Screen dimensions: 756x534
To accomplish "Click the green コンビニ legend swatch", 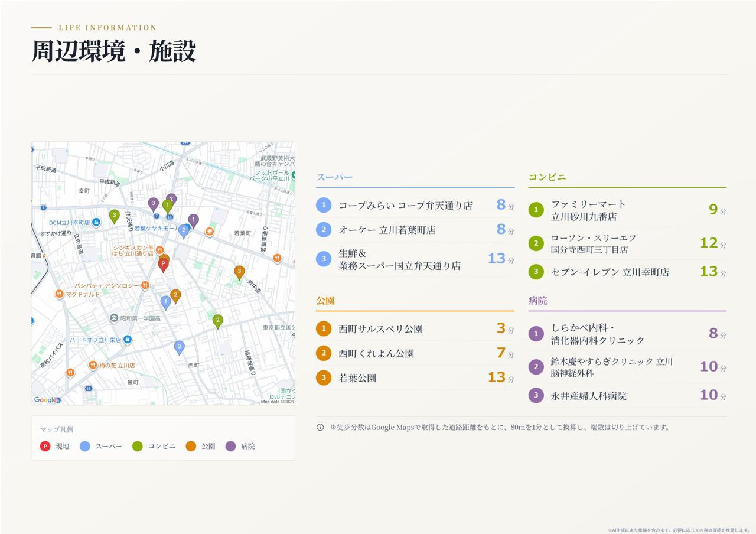I will (138, 446).
